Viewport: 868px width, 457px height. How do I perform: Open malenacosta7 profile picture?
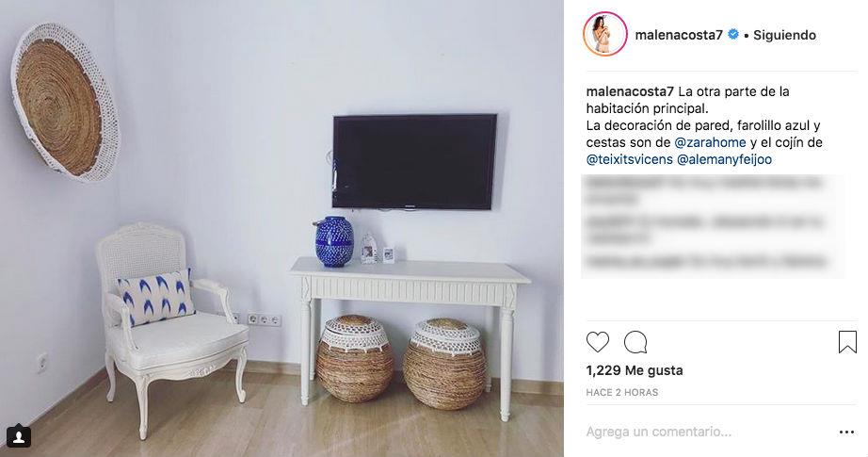pos(605,34)
